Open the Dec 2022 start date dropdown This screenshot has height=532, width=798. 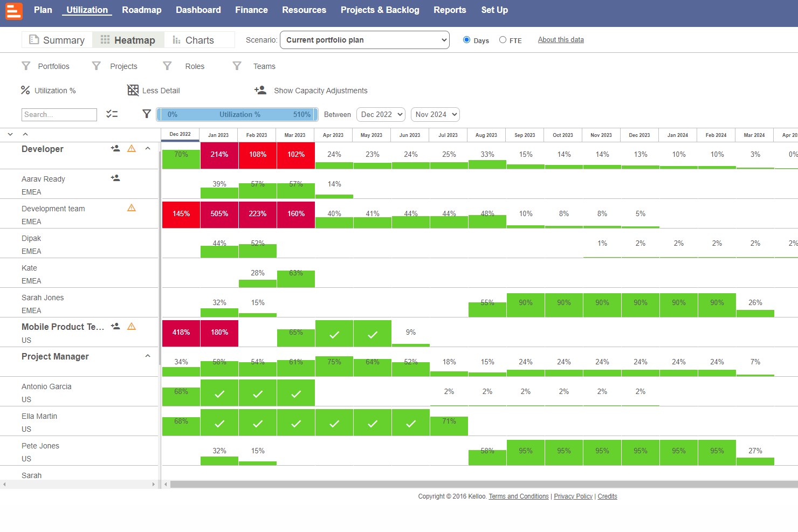tap(381, 114)
